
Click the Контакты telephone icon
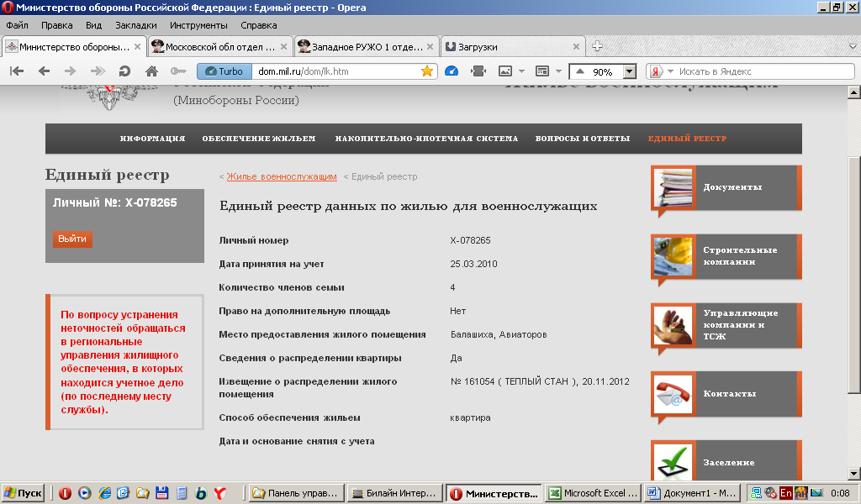coord(673,394)
